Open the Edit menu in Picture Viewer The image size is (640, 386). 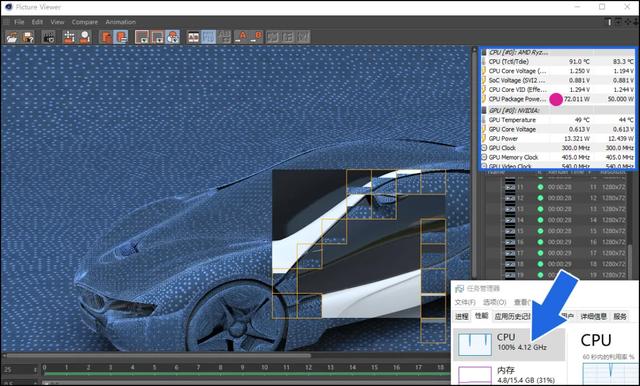[37, 22]
